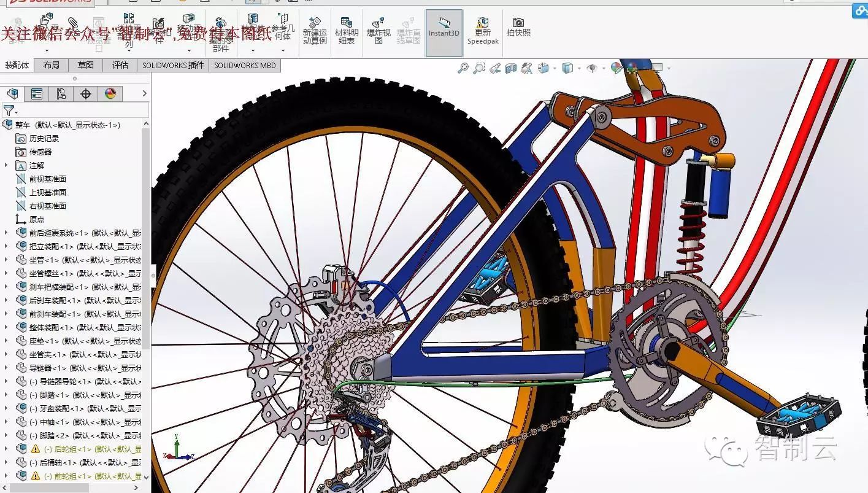Click the 爆炸视图 exploded view tool

pyautogui.click(x=378, y=31)
